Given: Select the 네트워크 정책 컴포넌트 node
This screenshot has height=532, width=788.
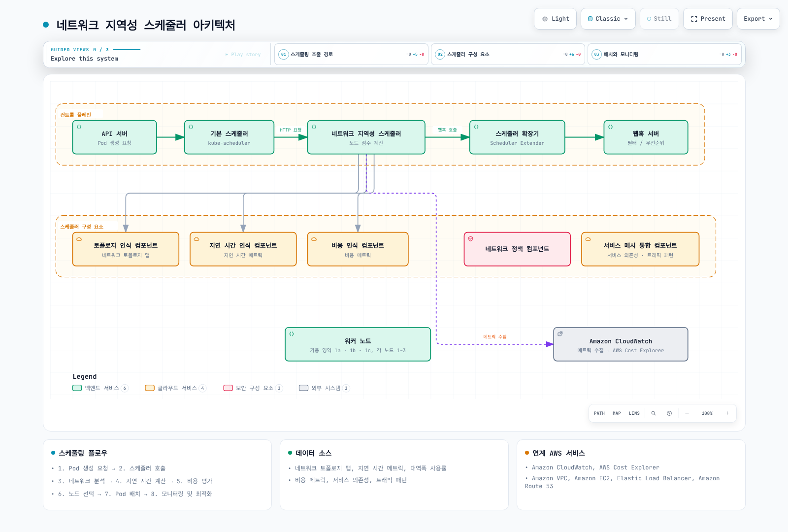Looking at the screenshot, I should pos(517,249).
